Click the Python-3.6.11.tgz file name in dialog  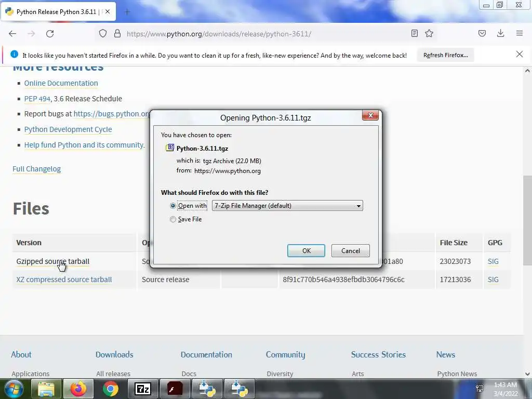pos(202,148)
